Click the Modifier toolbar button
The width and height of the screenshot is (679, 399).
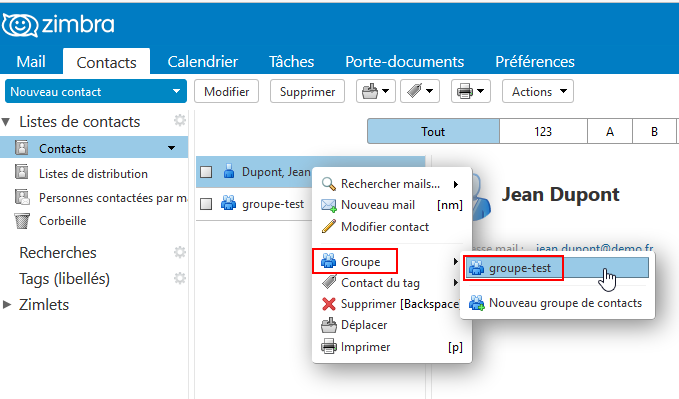coord(226,91)
